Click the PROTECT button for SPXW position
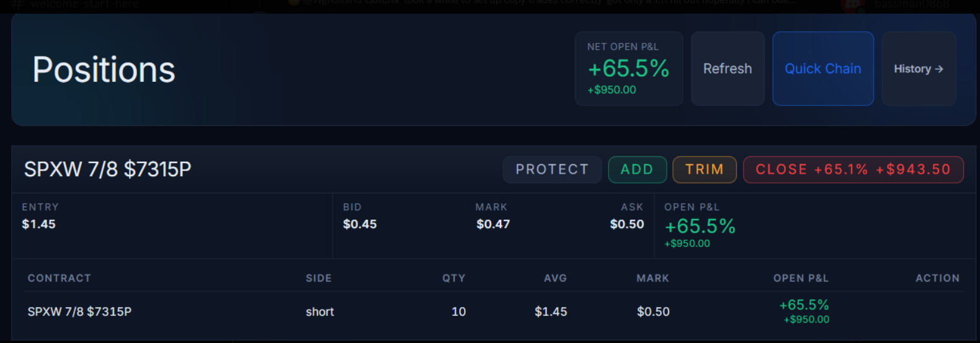The width and height of the screenshot is (980, 343). point(552,169)
